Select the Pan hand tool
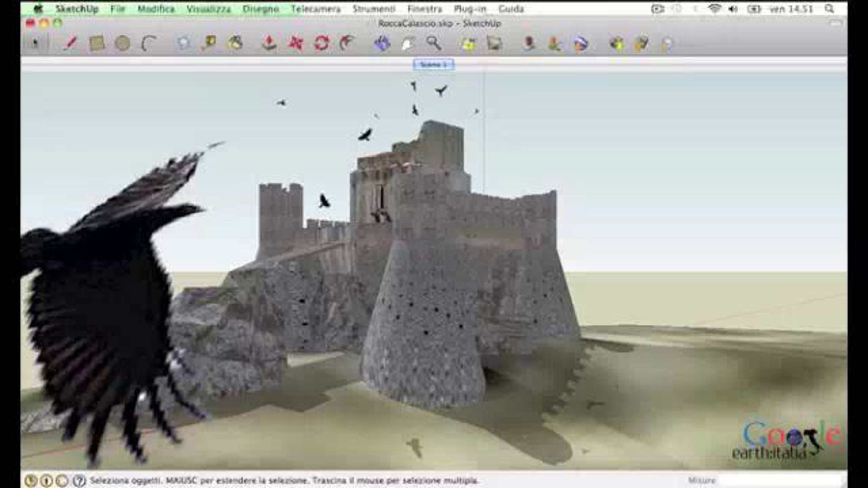The image size is (868, 488). pyautogui.click(x=408, y=44)
